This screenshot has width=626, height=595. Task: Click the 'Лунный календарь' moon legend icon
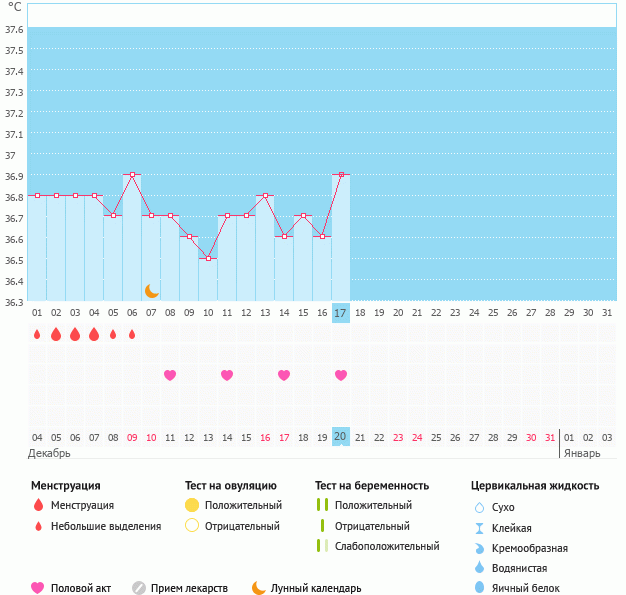click(x=259, y=588)
